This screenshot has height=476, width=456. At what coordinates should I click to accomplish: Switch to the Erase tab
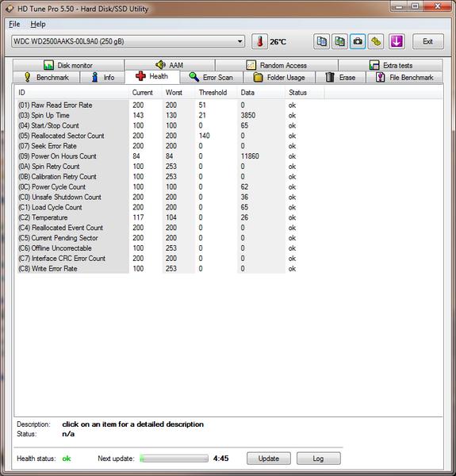tap(340, 78)
